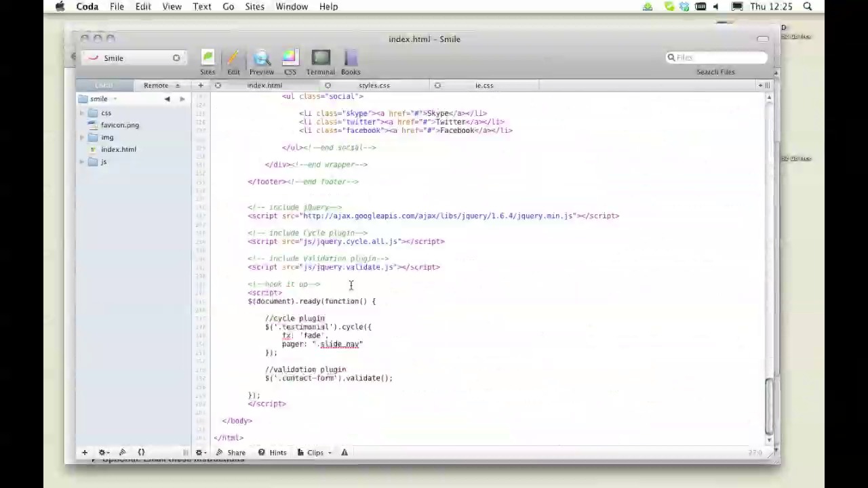Image resolution: width=868 pixels, height=488 pixels.
Task: Open the Hints panel
Action: coord(272,452)
